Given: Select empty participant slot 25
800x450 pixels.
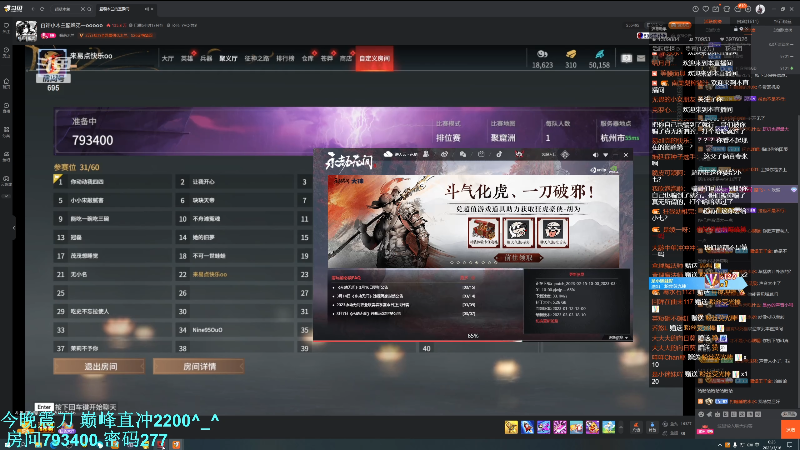Looking at the screenshot, I should [112, 293].
